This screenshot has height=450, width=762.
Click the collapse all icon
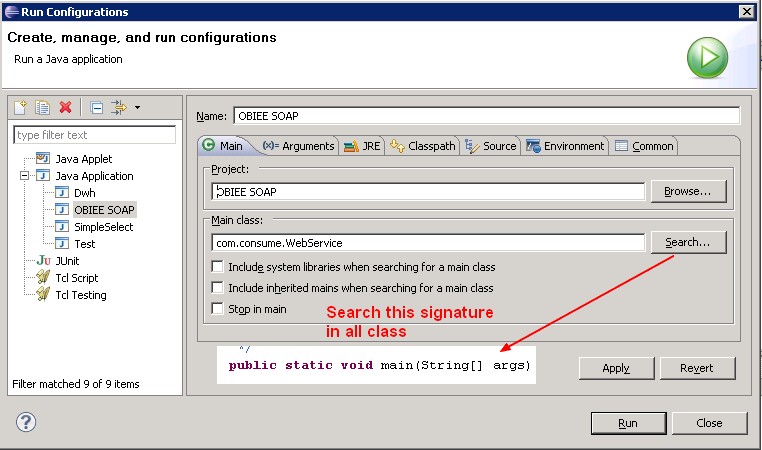(x=96, y=108)
